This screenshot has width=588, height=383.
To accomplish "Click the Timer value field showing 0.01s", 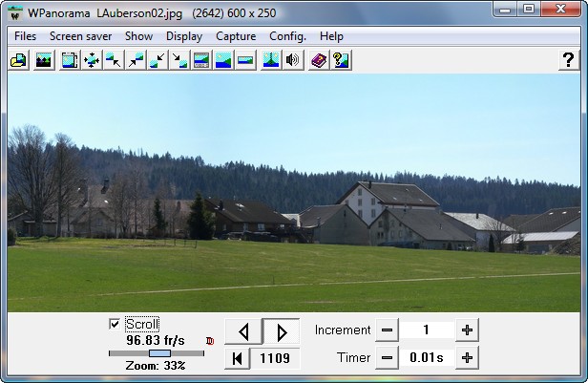I will (427, 358).
